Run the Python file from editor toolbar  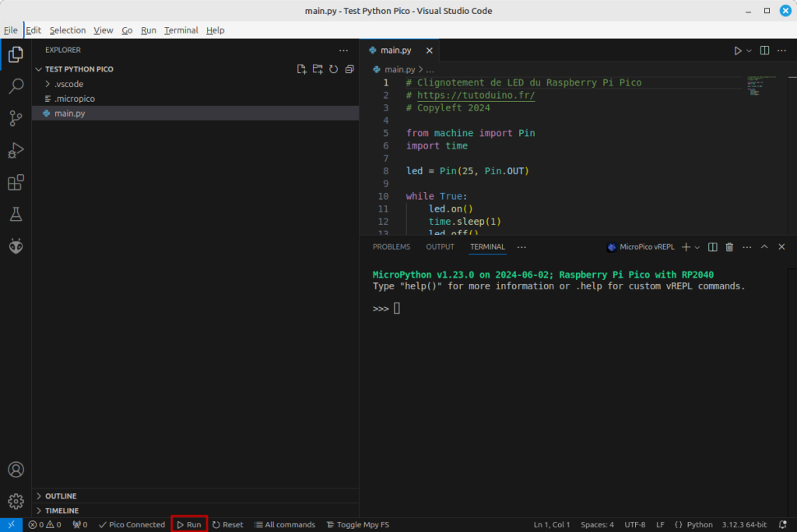(738, 51)
